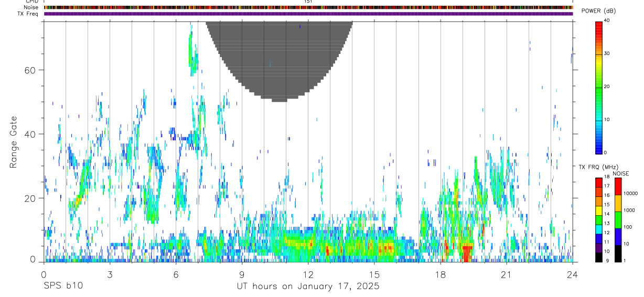The width and height of the screenshot is (644, 297).
Task: Select yellow 14–15 MHz swatch in TX FRQ legend
Action: click(599, 211)
